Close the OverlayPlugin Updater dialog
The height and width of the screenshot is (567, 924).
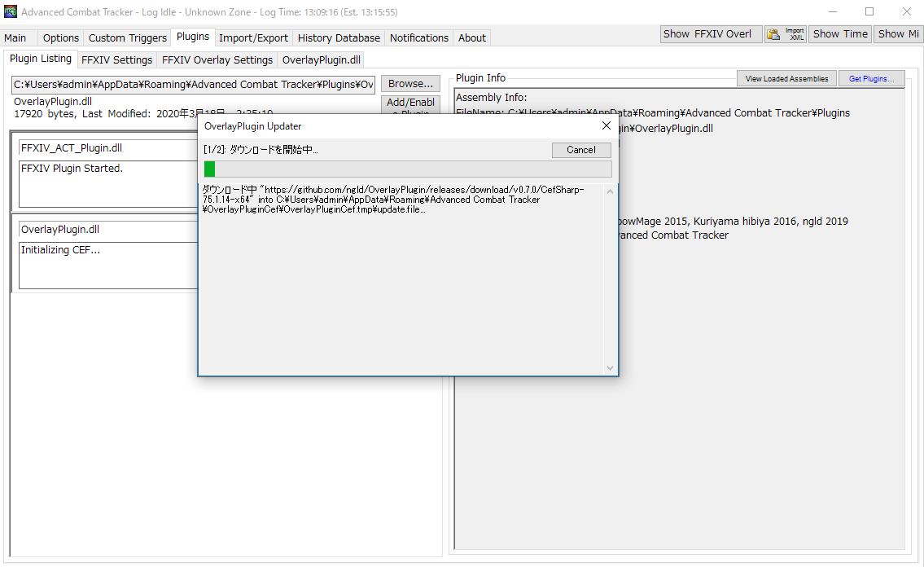[x=606, y=125]
